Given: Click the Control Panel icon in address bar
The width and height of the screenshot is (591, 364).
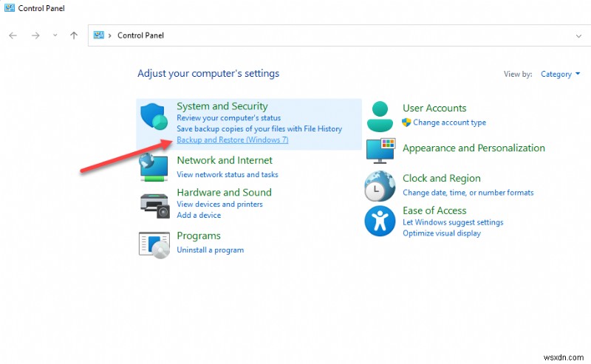Looking at the screenshot, I should click(x=99, y=35).
